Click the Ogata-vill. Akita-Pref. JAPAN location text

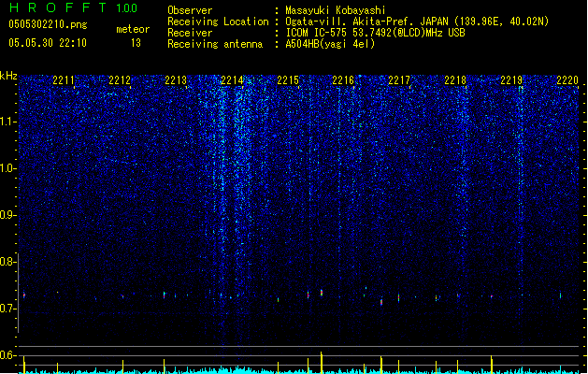pos(417,22)
